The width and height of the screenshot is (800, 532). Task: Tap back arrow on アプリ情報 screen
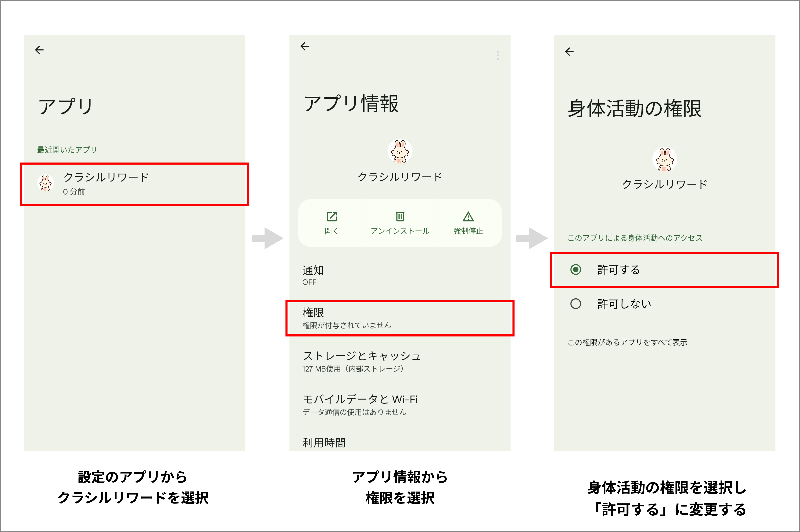click(x=305, y=46)
